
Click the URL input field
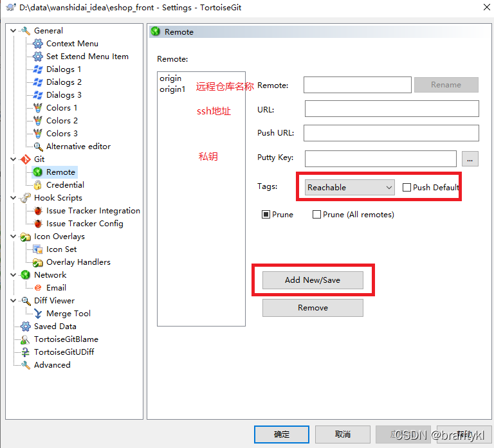point(392,109)
